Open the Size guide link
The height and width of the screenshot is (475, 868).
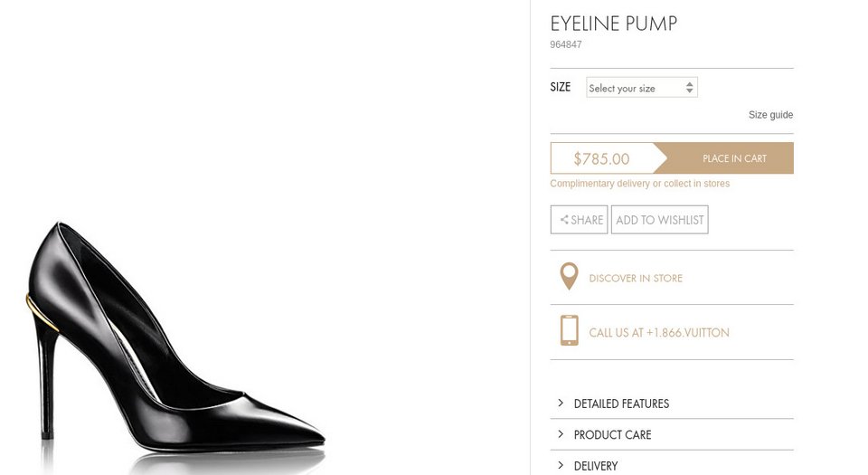pyautogui.click(x=770, y=115)
